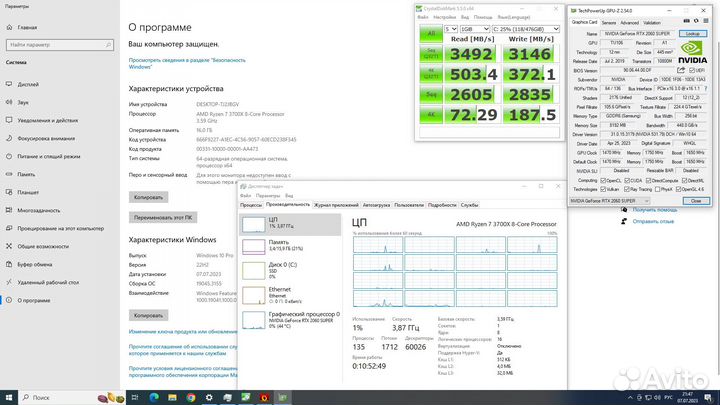Click the Удаленный рабочий стол icon

point(9,282)
